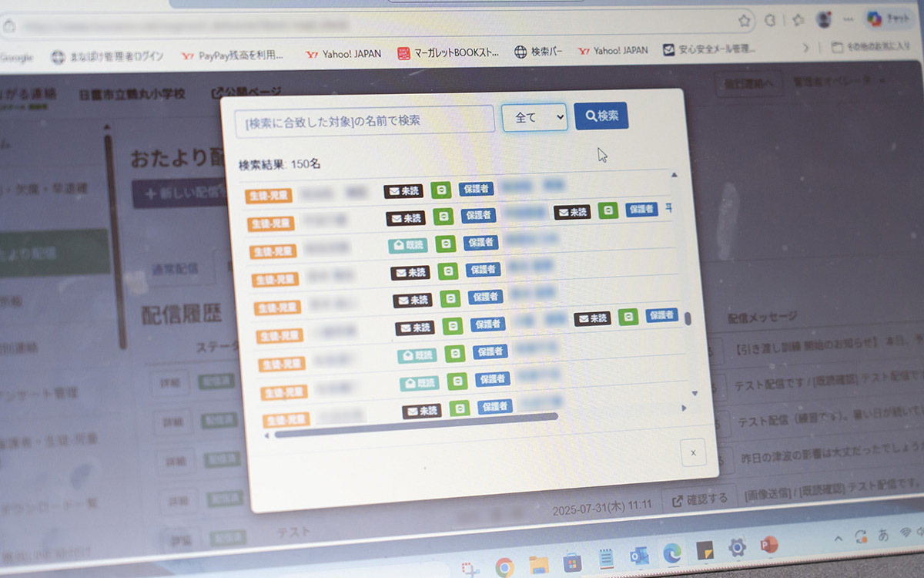Click the star icon to favorite this page

pos(745,20)
